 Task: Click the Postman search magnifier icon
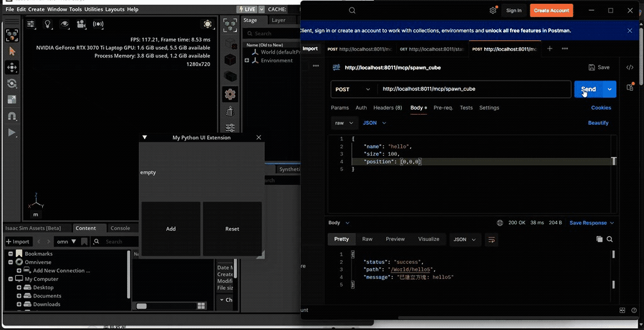point(352,11)
